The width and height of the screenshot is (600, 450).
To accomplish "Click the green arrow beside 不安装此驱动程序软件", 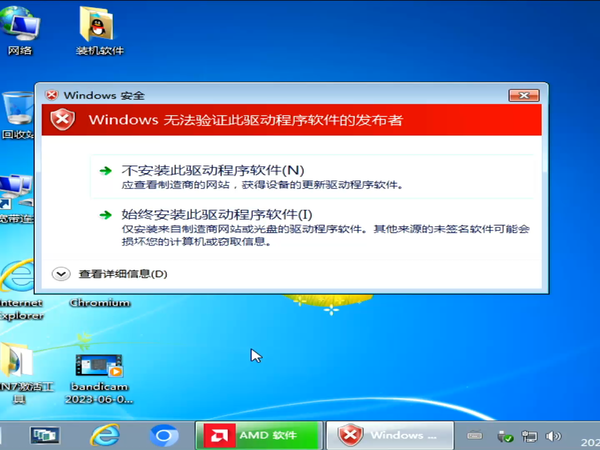I will [x=106, y=170].
